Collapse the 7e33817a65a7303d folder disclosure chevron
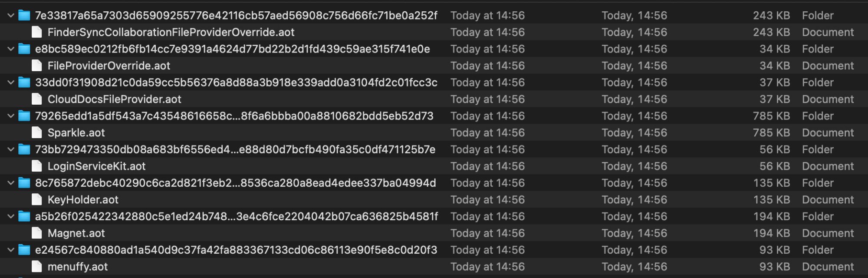This screenshot has width=868, height=278. pyautogui.click(x=11, y=16)
